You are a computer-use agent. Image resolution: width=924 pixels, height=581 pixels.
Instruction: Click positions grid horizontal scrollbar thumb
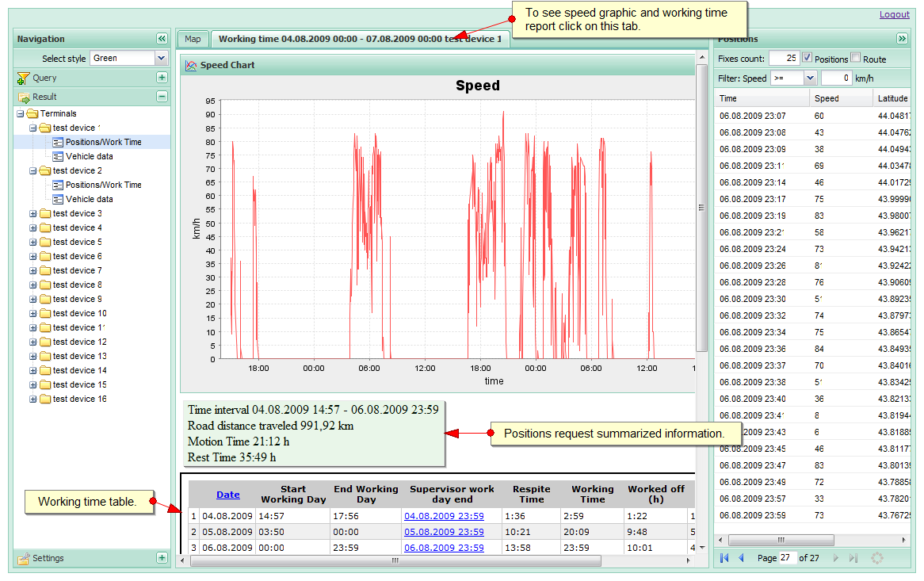[781, 540]
